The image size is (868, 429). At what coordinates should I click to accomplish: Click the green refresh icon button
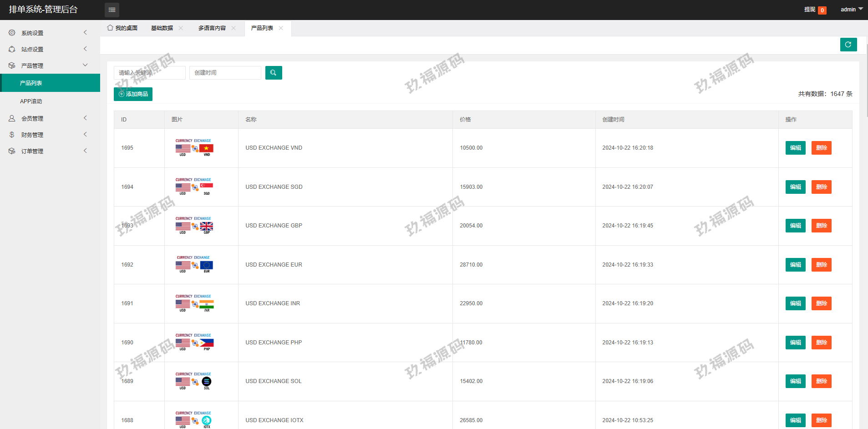click(x=848, y=45)
